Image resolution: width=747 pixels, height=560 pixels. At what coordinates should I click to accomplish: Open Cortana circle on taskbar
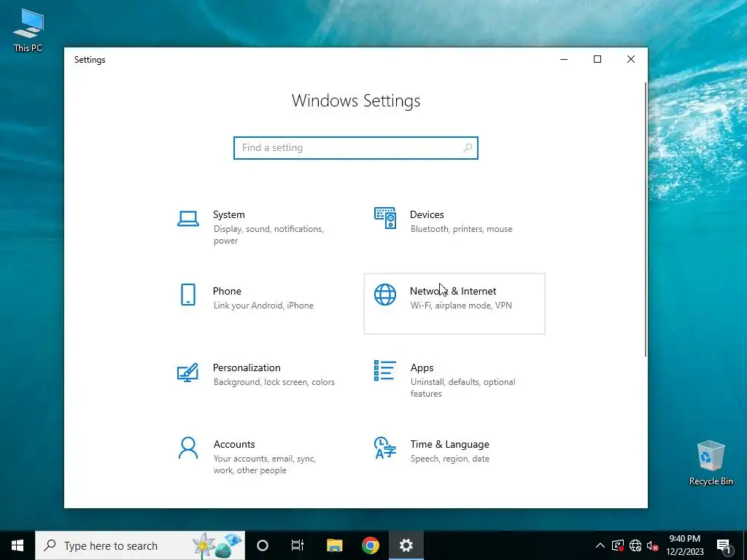(x=263, y=545)
